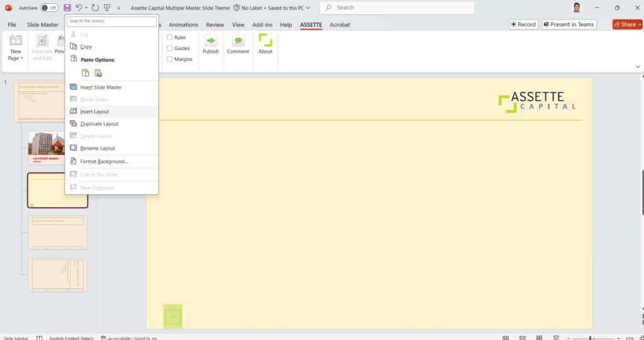
Task: Click the Normal view icon
Action: 506,338
